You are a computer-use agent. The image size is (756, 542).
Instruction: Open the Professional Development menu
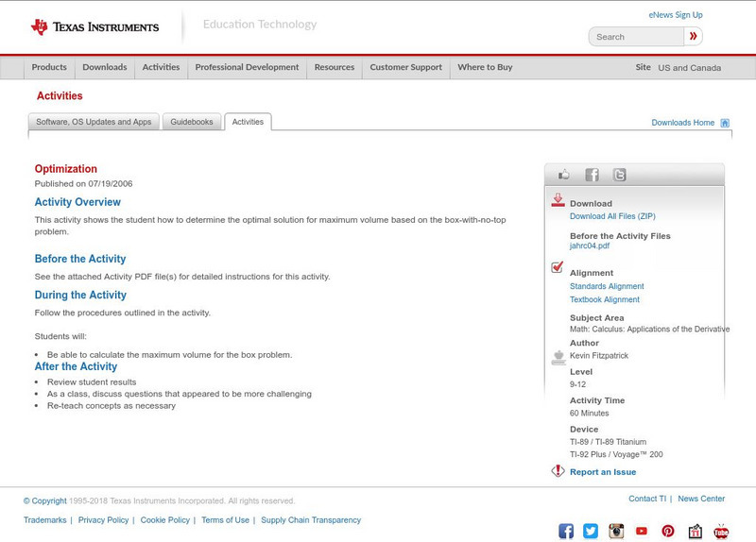tap(247, 67)
